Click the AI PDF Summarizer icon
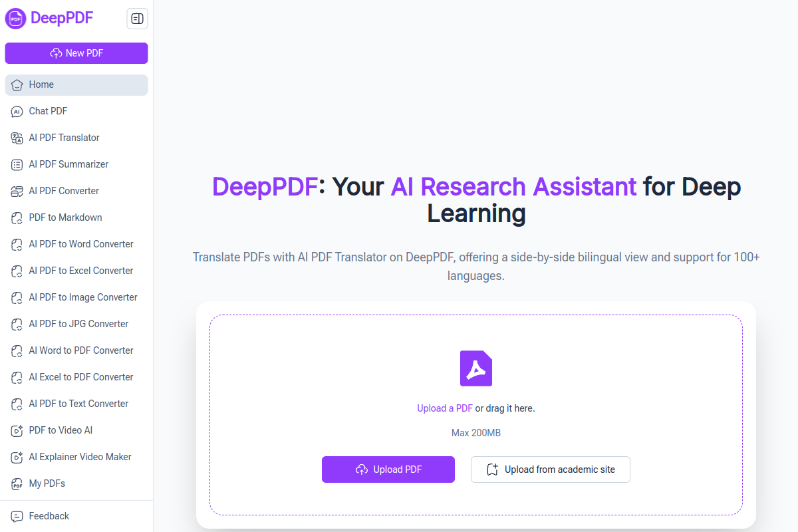The height and width of the screenshot is (532, 798). 17,165
